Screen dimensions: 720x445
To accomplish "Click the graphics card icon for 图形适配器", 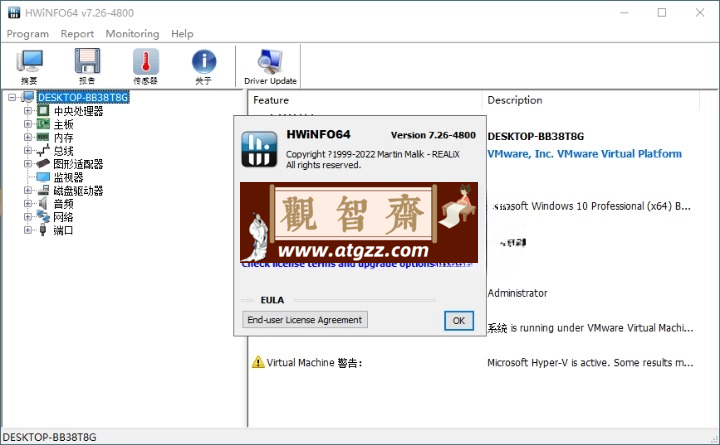I will click(43, 163).
